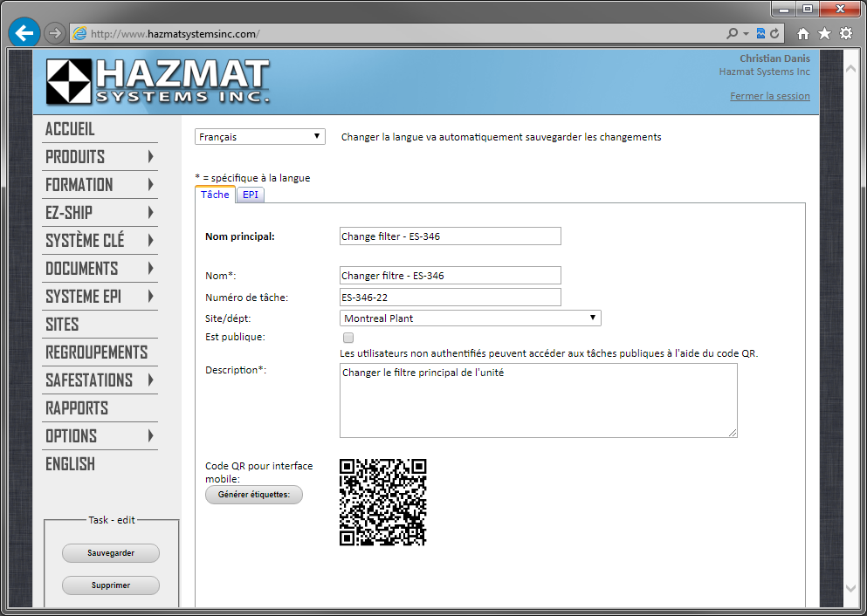The height and width of the screenshot is (616, 867).
Task: Open the browser home page icon
Action: point(803,34)
